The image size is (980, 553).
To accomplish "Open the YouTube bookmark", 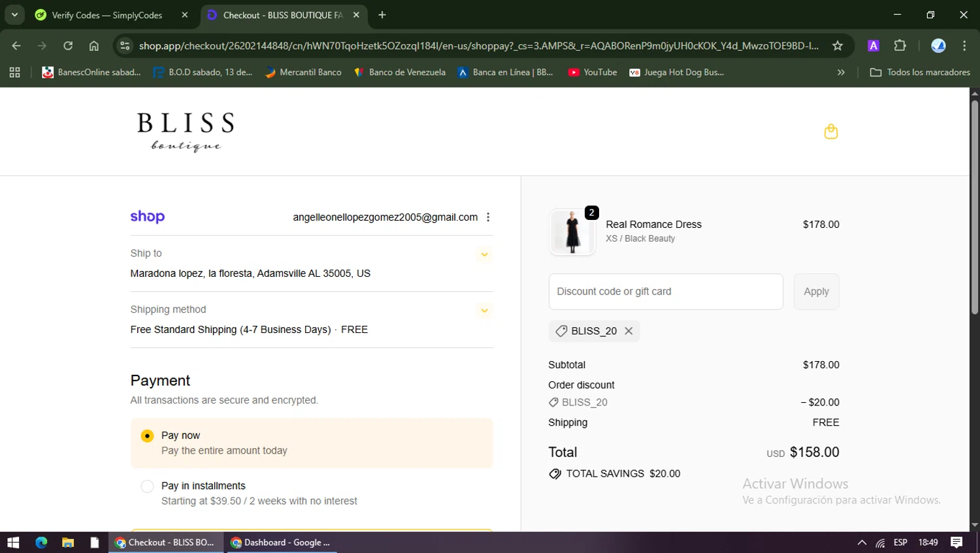I will pos(593,72).
